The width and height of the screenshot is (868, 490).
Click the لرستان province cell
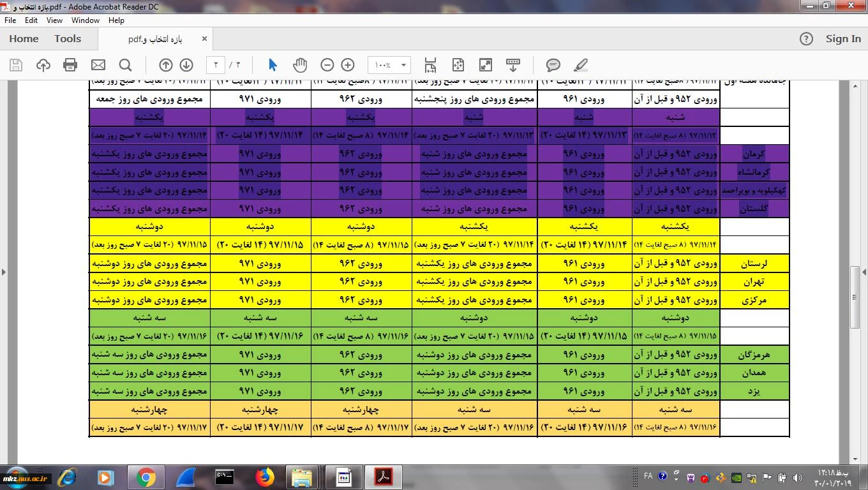(754, 264)
